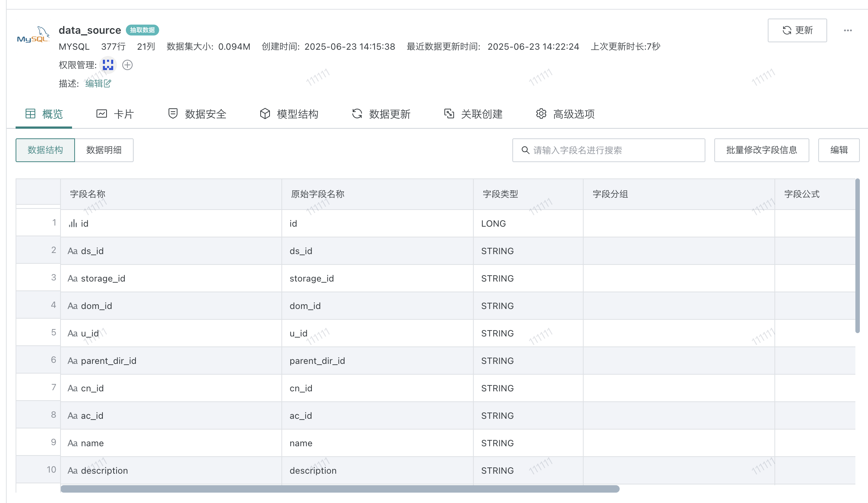
Task: Click the horizontal table scrollbar
Action: coord(340,489)
